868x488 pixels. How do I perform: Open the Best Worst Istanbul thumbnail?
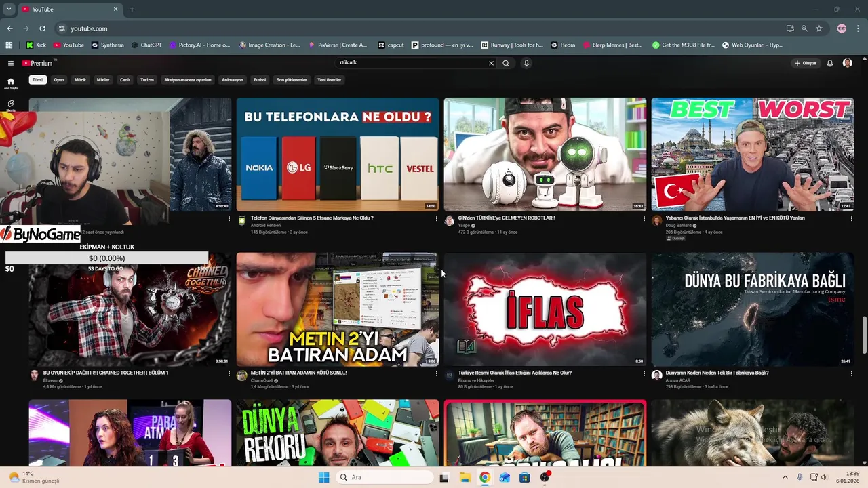click(x=753, y=155)
